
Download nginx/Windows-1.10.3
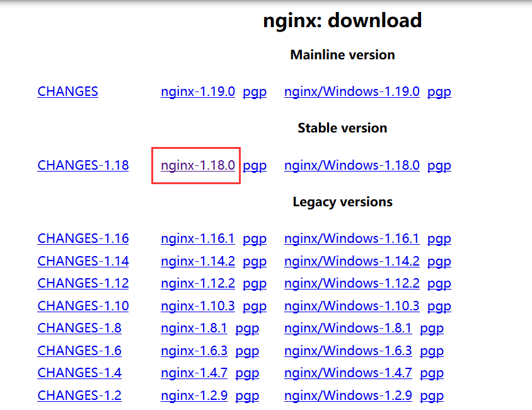(352, 306)
